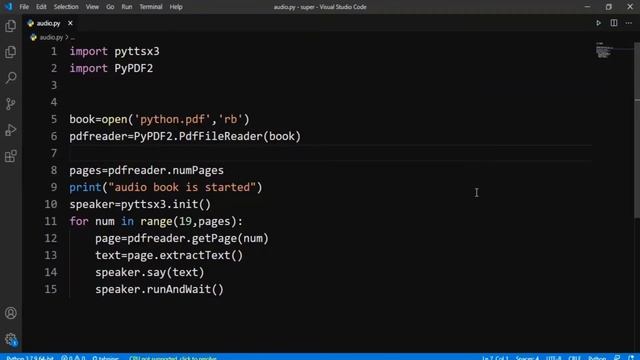The height and width of the screenshot is (360, 640).
Task: Minimize the VS Code window
Action: point(587,7)
